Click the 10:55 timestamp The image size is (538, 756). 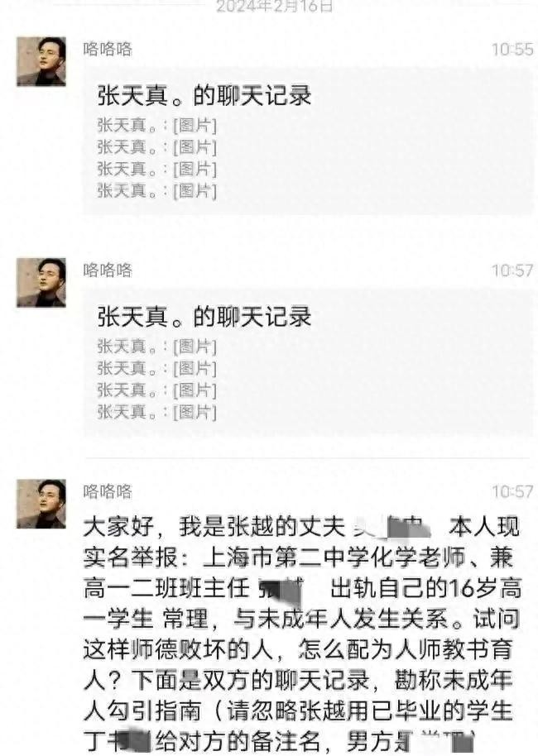[512, 49]
